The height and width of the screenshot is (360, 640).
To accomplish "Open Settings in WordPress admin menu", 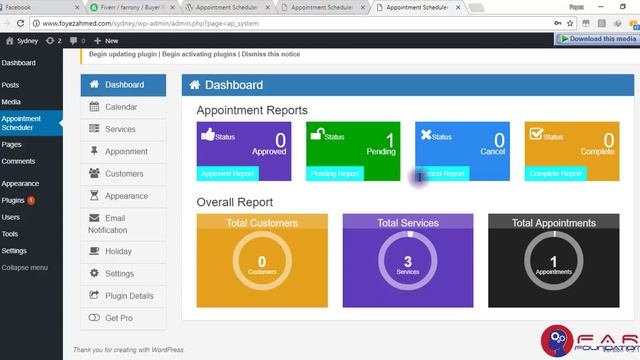I will pyautogui.click(x=14, y=251).
